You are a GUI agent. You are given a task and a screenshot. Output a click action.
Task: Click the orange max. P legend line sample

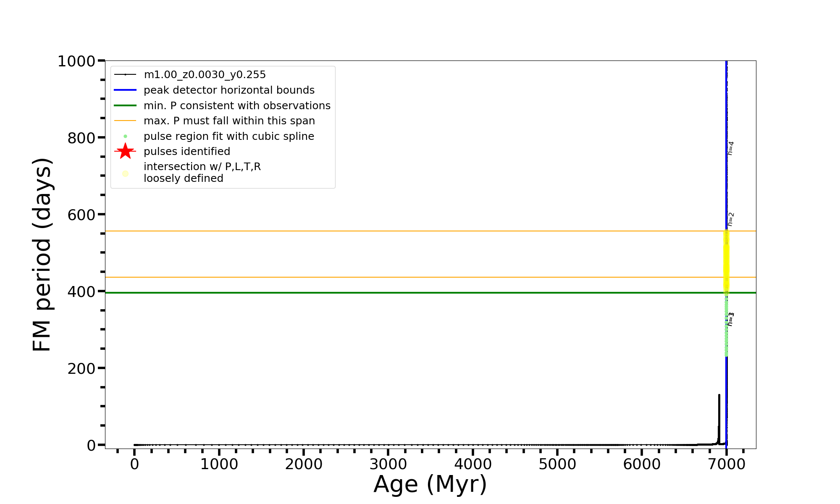point(125,121)
